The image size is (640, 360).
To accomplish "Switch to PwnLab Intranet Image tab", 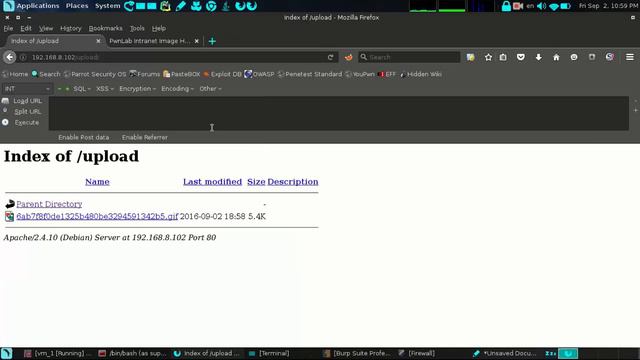I will 149,41.
